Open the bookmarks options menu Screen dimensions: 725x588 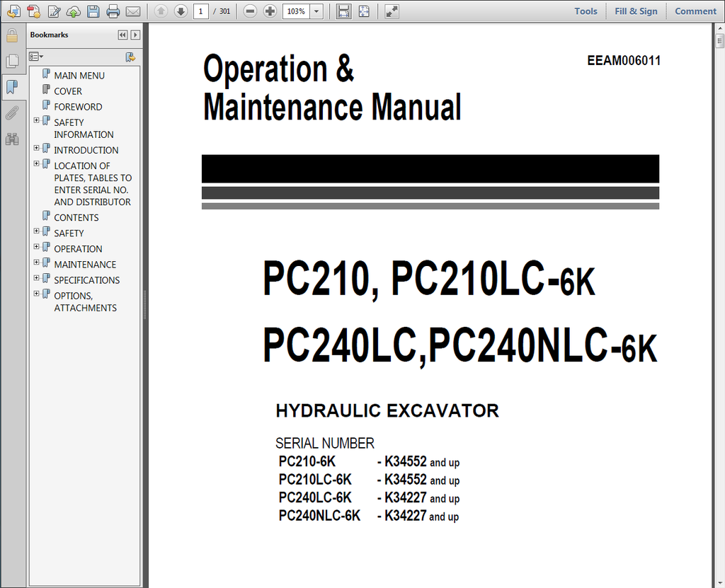point(37,57)
